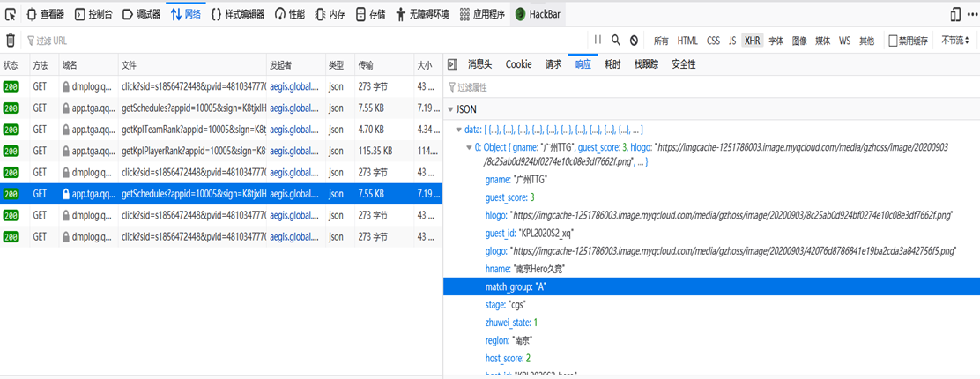
Task: Click lock icon in getKplPlayerRank row
Action: (x=65, y=151)
